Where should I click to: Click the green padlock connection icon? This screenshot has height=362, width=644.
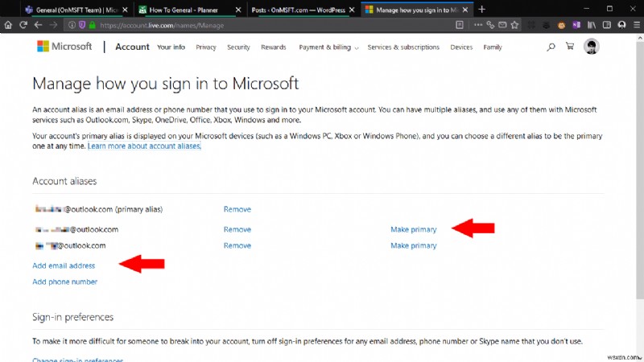tap(92, 25)
